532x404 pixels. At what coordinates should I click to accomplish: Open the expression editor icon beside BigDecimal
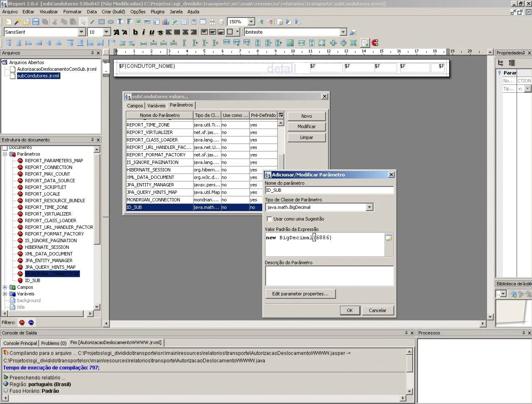pyautogui.click(x=389, y=238)
